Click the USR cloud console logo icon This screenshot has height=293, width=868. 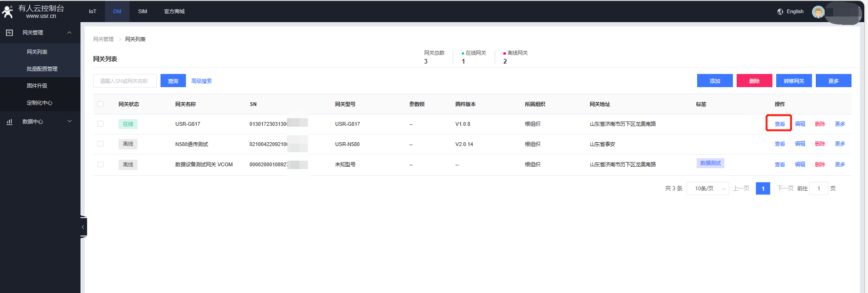tap(8, 12)
